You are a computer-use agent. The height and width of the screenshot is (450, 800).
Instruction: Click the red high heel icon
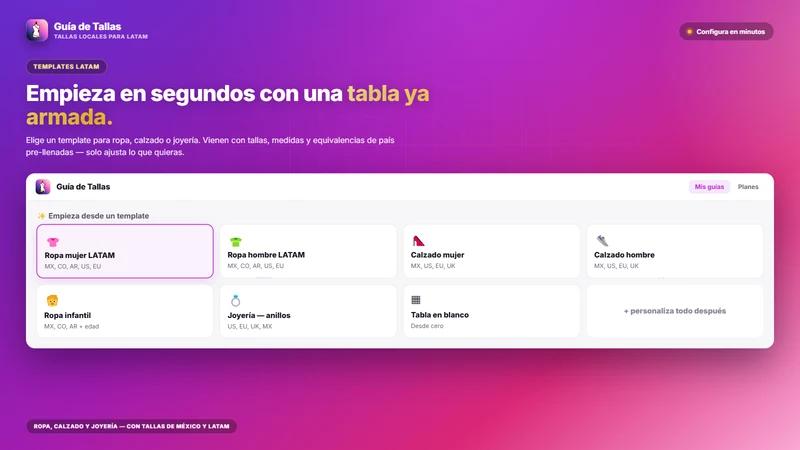click(x=418, y=241)
